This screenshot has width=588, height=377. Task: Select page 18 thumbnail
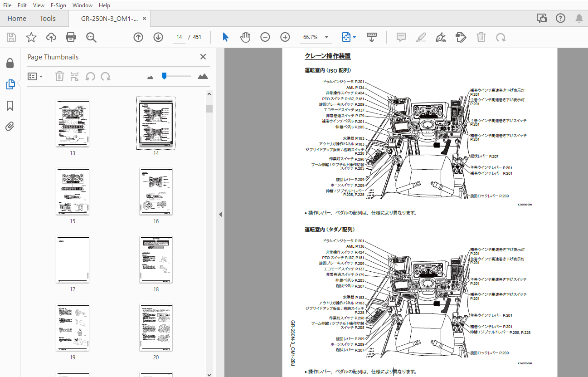click(x=156, y=259)
